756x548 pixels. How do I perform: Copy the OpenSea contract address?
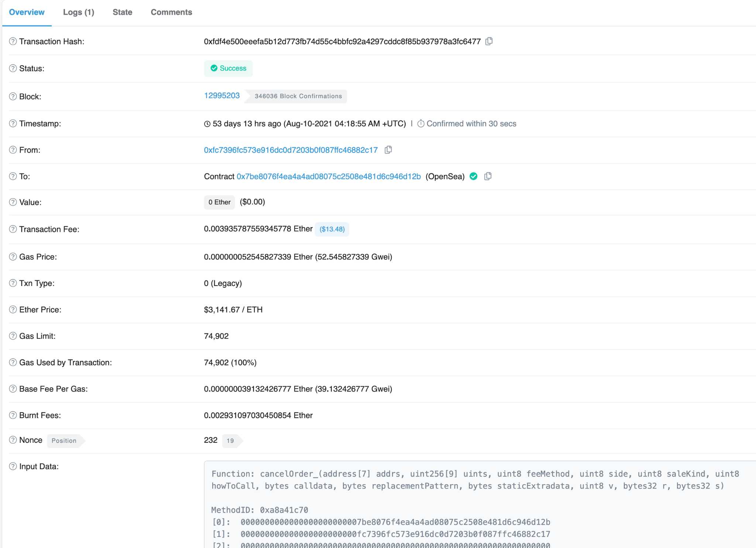click(x=488, y=176)
